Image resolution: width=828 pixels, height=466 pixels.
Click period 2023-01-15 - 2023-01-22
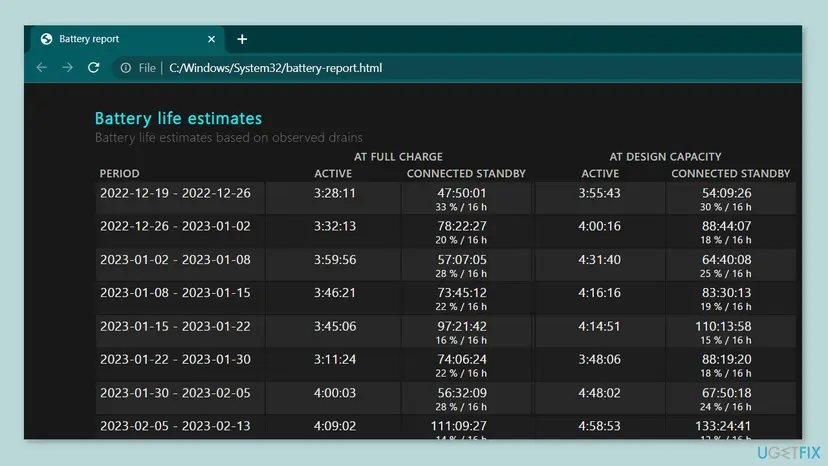pos(175,326)
